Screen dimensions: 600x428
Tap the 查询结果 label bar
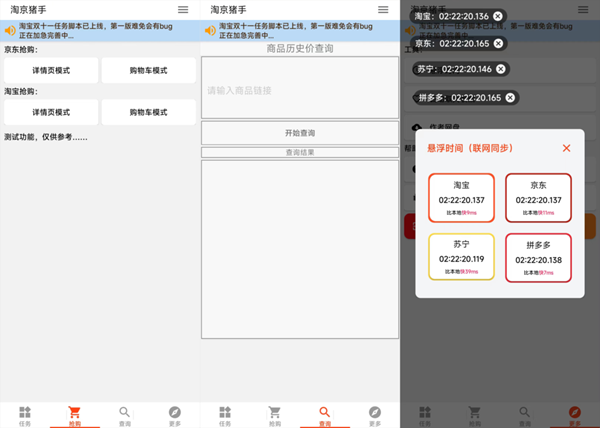(x=300, y=152)
